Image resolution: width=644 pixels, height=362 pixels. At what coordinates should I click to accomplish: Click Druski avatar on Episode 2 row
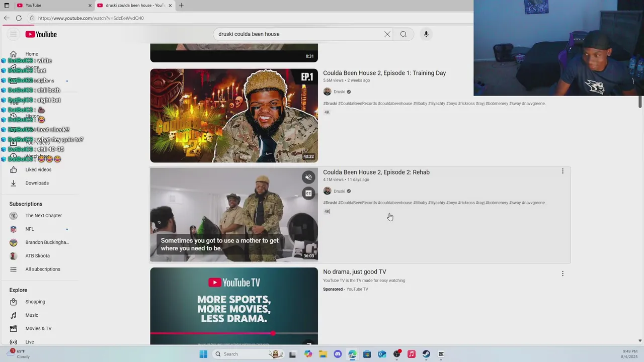(x=327, y=191)
